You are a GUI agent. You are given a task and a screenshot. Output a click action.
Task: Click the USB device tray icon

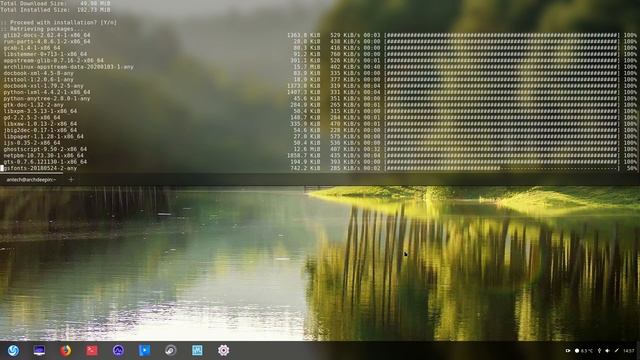point(599,351)
